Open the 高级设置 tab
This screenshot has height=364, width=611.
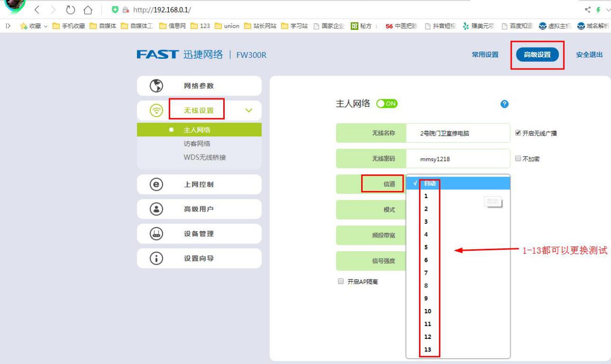(537, 54)
